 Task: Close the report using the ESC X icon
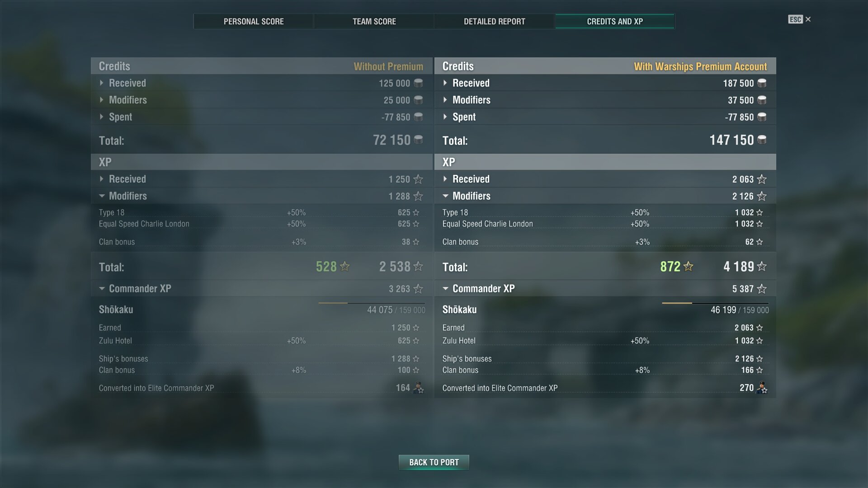(x=799, y=19)
